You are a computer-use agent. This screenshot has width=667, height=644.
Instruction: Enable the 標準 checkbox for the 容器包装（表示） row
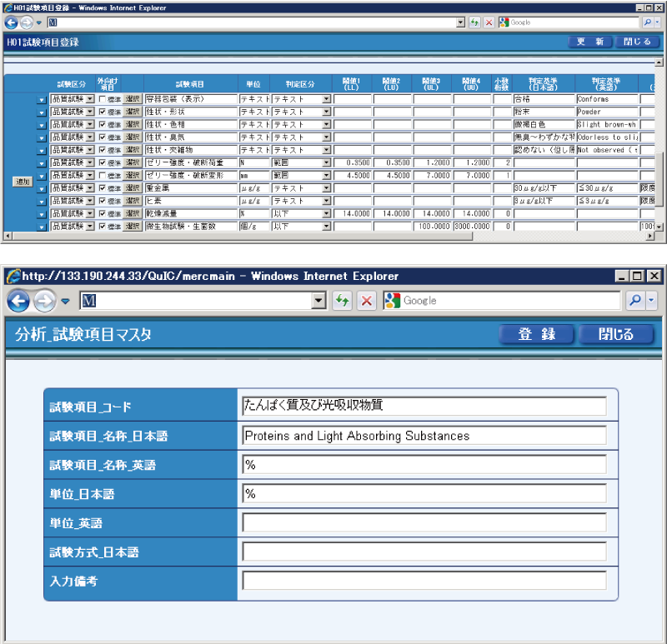tap(103, 99)
